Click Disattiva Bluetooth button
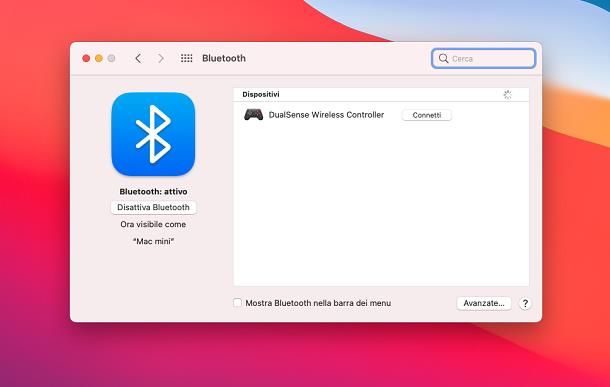Viewport: 610px width, 387px height. point(153,207)
